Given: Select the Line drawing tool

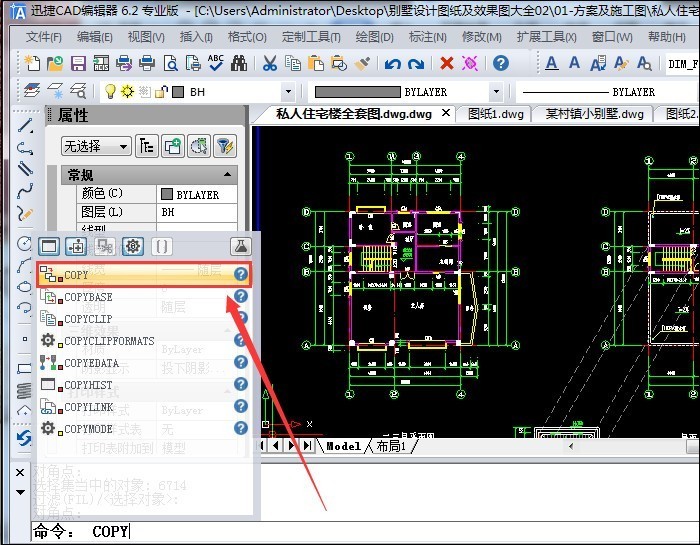Looking at the screenshot, I should [x=25, y=127].
